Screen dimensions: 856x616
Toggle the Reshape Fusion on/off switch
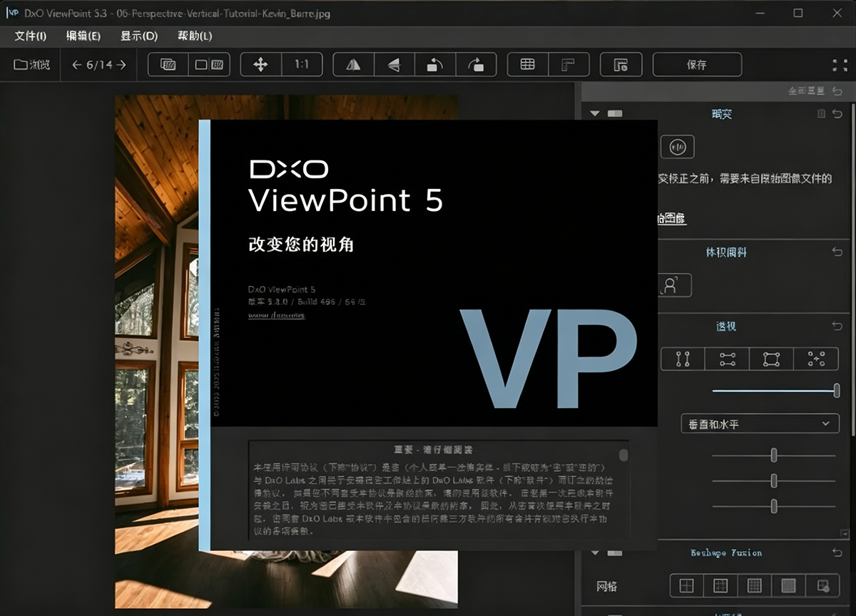click(615, 553)
